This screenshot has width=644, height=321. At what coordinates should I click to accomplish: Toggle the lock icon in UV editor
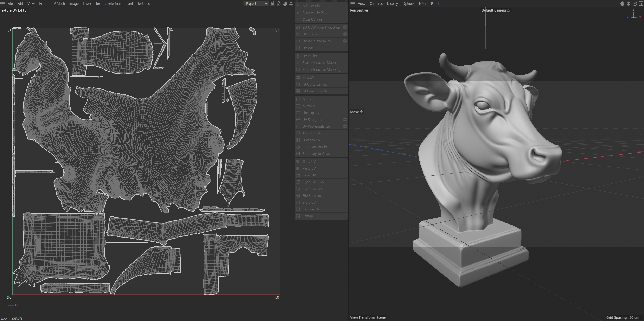[x=279, y=4]
